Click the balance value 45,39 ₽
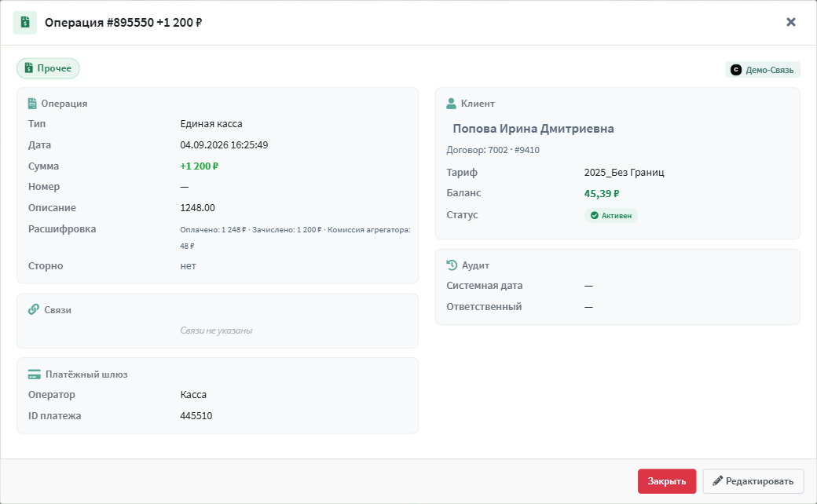Screen dimensions: 817x504 pos(602,194)
